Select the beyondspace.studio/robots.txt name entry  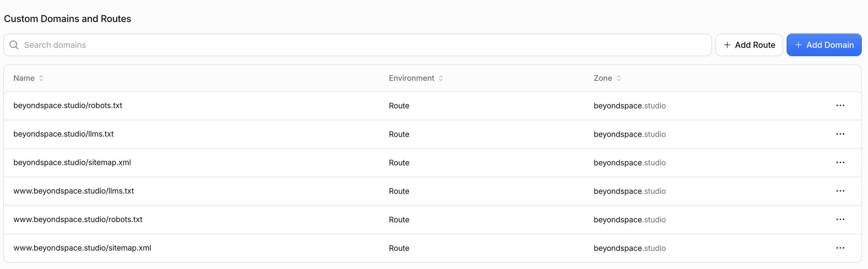click(x=68, y=106)
